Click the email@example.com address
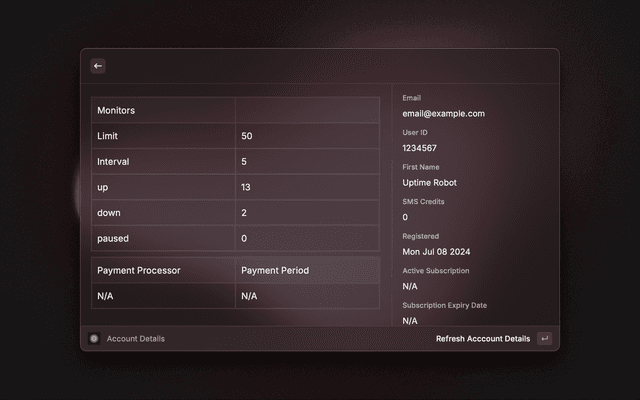The height and width of the screenshot is (400, 640). 443,114
